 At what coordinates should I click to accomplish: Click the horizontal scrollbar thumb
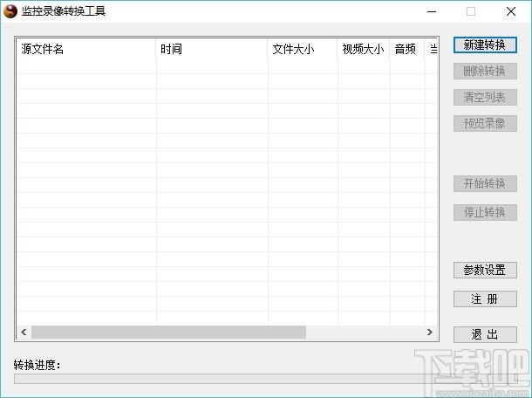(168, 333)
